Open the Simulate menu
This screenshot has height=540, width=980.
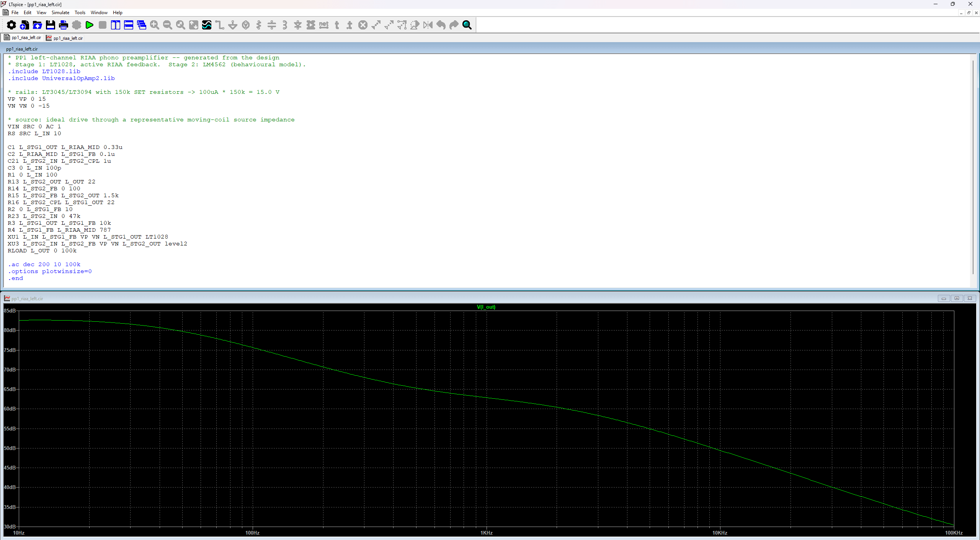coord(60,13)
